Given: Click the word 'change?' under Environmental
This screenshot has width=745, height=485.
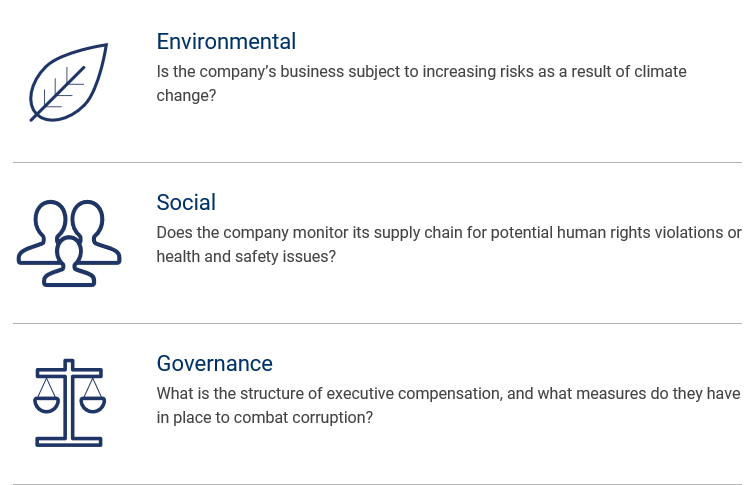Looking at the screenshot, I should click(x=186, y=96).
